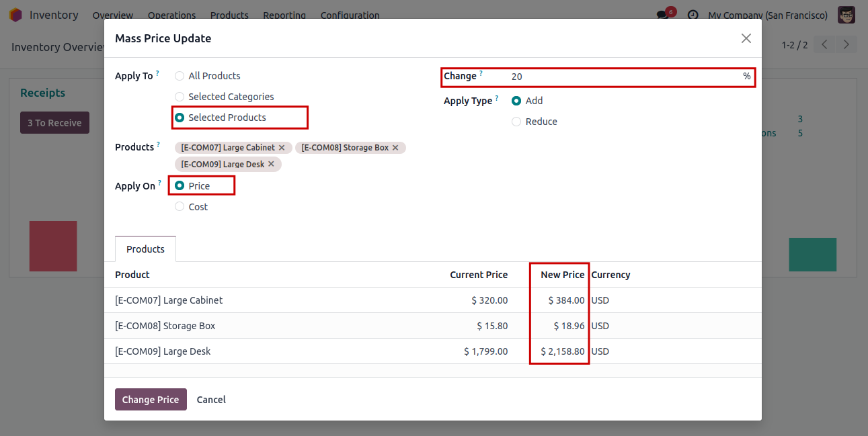Cancel the mass price update
868x436 pixels.
211,400
